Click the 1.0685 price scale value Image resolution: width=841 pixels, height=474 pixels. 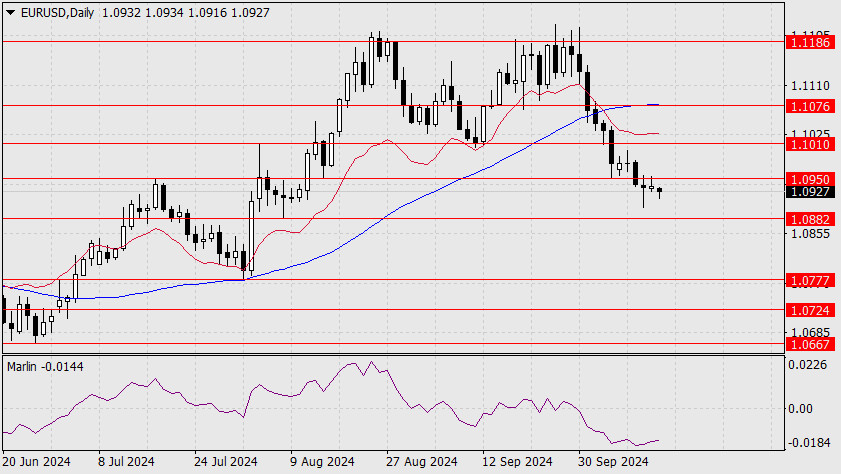point(810,332)
